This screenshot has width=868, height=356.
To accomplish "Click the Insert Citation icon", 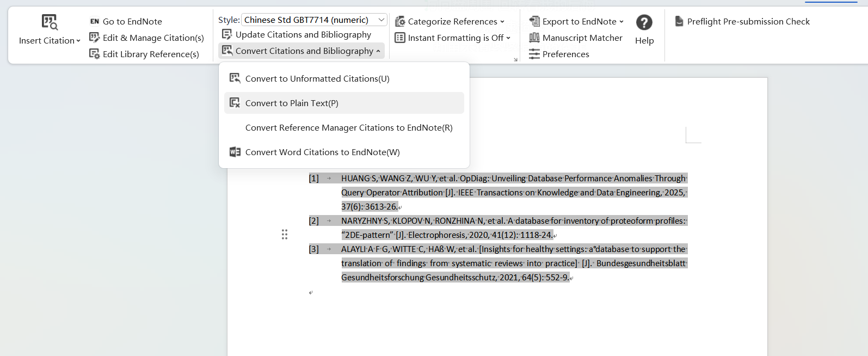I will point(50,22).
